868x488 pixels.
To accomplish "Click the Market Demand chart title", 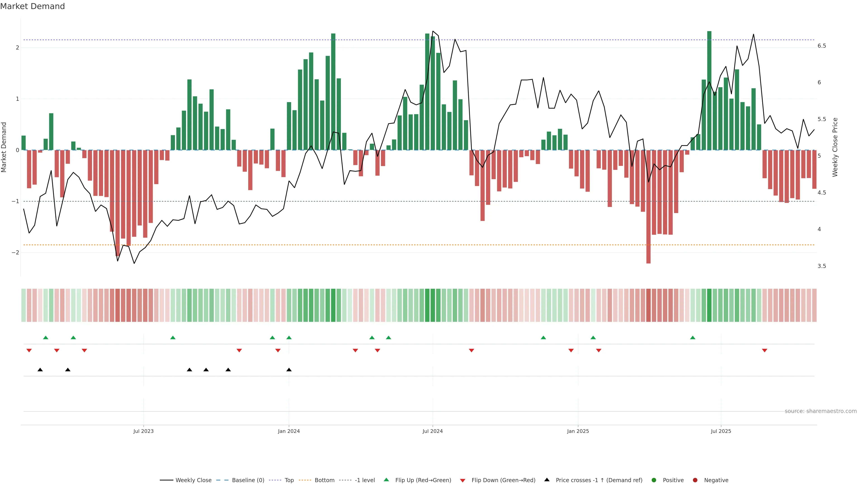I will tap(32, 6).
